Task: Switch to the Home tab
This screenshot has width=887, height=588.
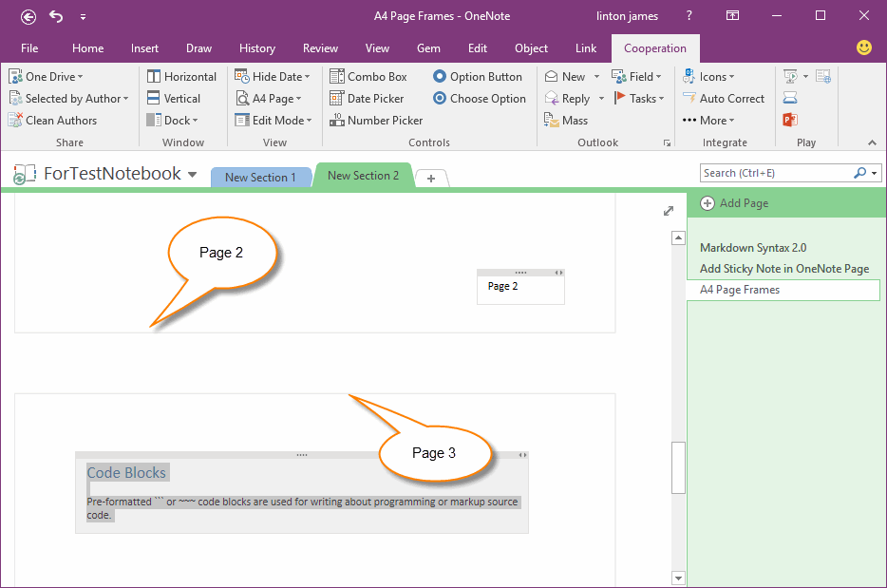Action: tap(87, 48)
